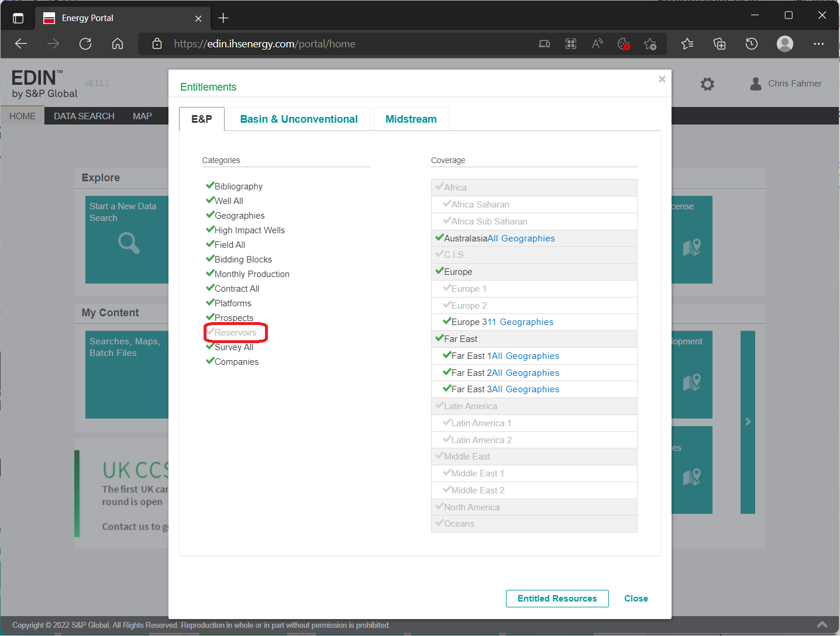This screenshot has height=636, width=840.
Task: Click the scroll-to-top arrow in footer
Action: [x=822, y=625]
